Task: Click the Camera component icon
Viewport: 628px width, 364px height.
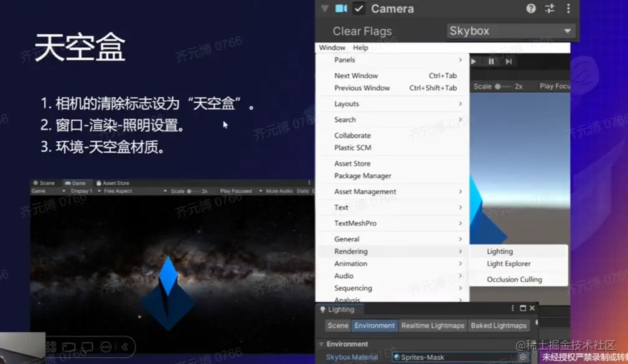Action: 341,9
